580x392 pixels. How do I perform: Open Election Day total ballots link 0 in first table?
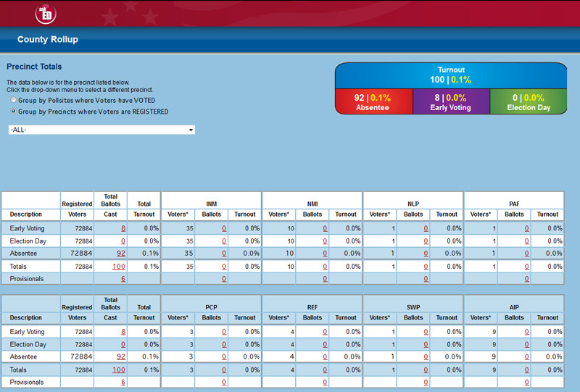tap(123, 241)
